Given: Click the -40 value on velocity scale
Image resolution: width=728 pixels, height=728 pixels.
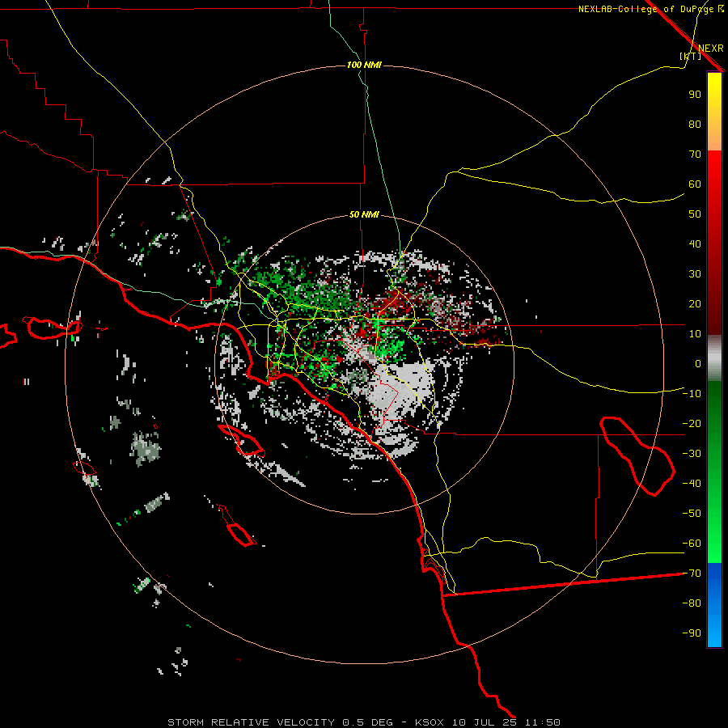Looking at the screenshot, I should (x=692, y=484).
